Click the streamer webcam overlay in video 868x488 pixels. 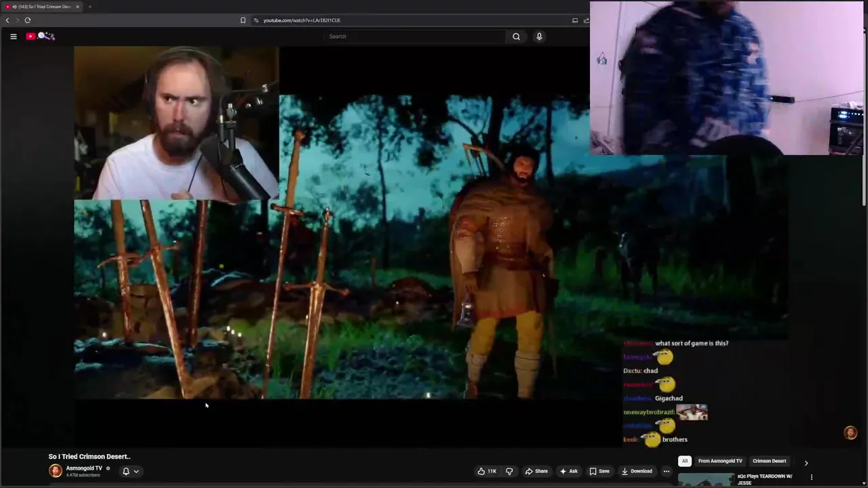176,123
